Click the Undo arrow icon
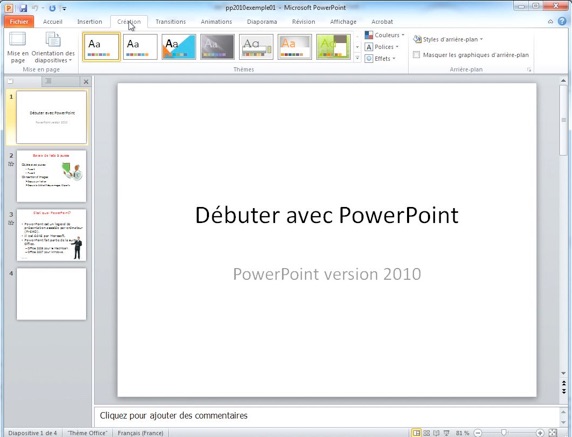The width and height of the screenshot is (572, 437). pyautogui.click(x=35, y=8)
